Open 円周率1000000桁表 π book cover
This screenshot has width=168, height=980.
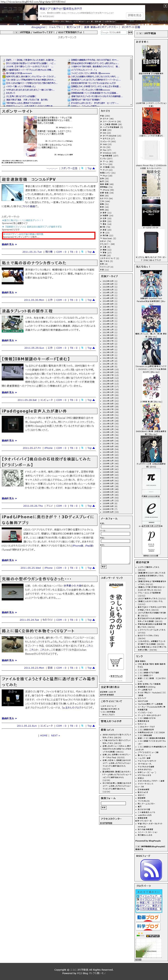coord(151,482)
